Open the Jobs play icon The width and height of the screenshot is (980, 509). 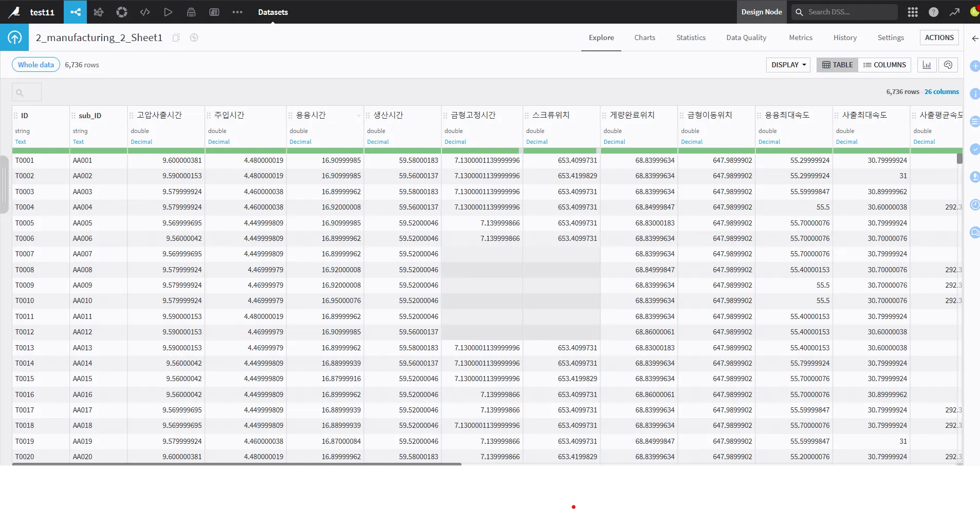click(168, 12)
